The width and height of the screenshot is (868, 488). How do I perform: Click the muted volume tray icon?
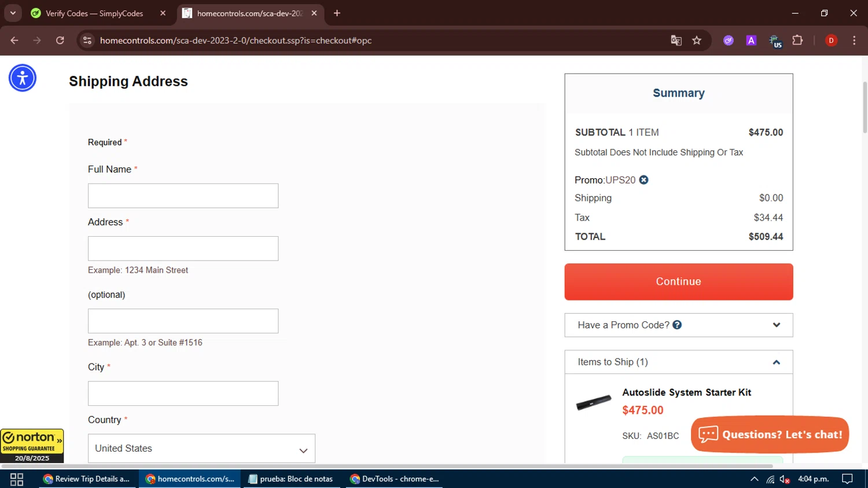785,479
